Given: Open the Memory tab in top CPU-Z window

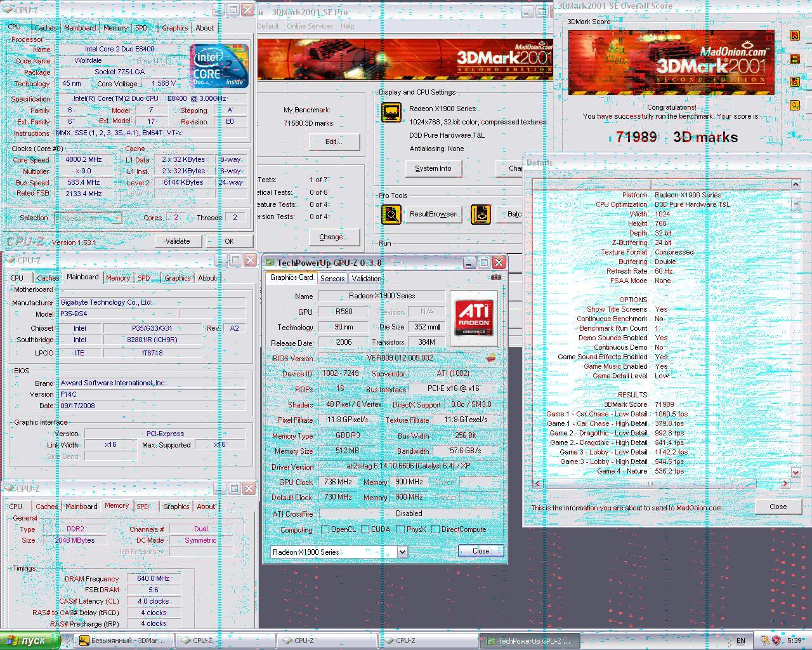Looking at the screenshot, I should click(x=115, y=28).
